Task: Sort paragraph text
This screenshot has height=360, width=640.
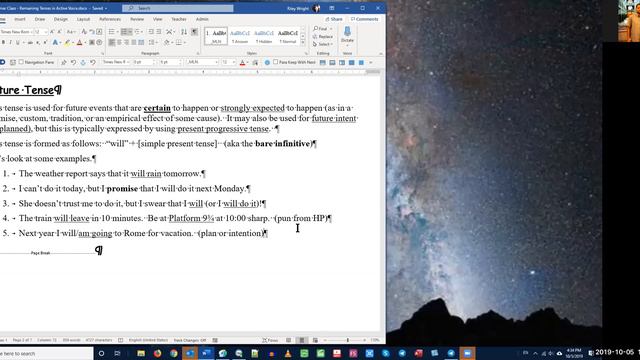Action: point(184,32)
